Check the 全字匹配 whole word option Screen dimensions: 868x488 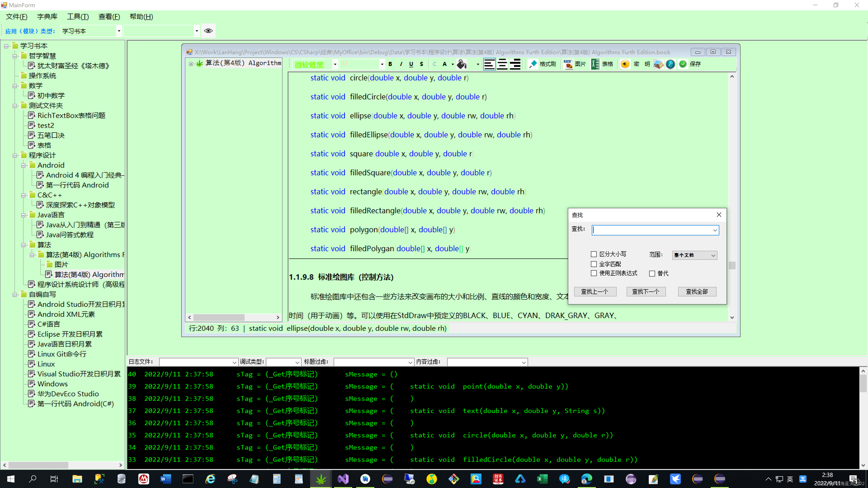(594, 264)
